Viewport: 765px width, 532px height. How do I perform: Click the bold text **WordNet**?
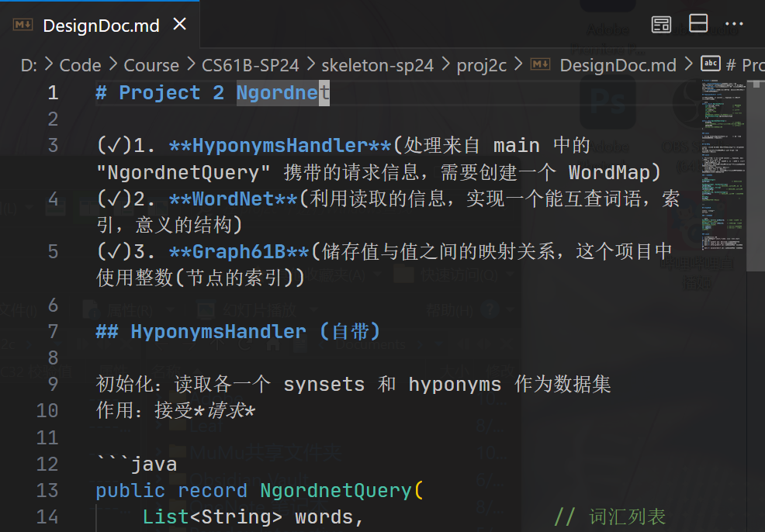tap(233, 199)
